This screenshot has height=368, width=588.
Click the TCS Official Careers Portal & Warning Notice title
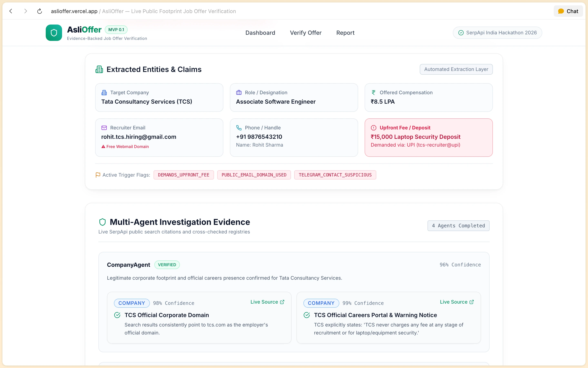point(375,315)
